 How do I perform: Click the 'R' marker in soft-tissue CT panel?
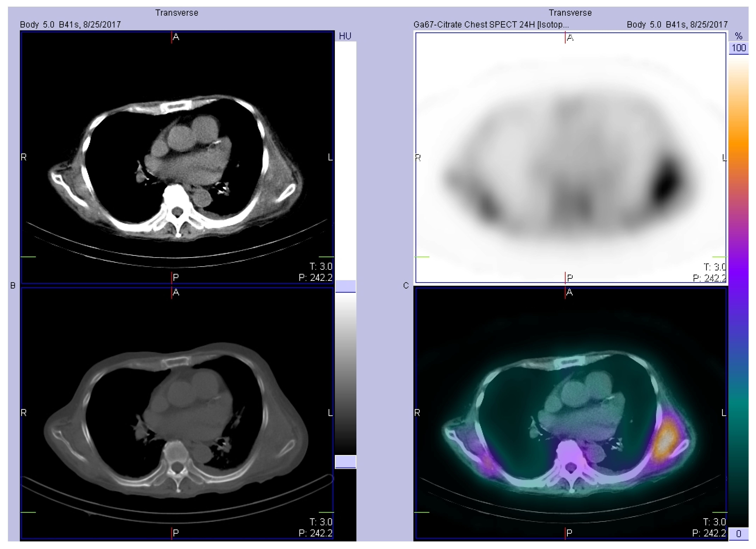24,157
